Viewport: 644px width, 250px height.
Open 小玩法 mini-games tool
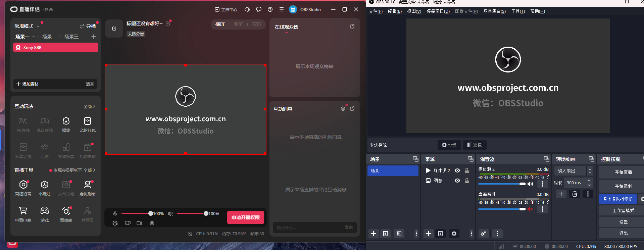pos(45,188)
